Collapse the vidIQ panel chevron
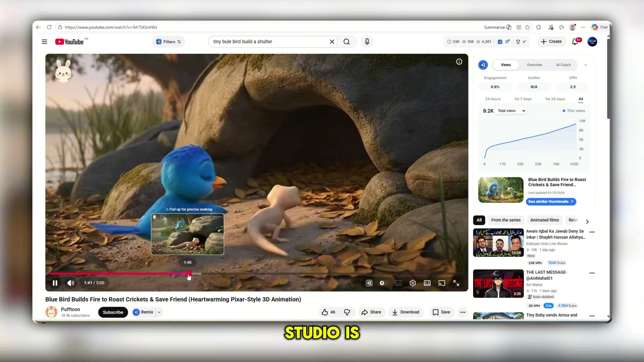Viewport: 644px width, 362px height. tap(586, 65)
